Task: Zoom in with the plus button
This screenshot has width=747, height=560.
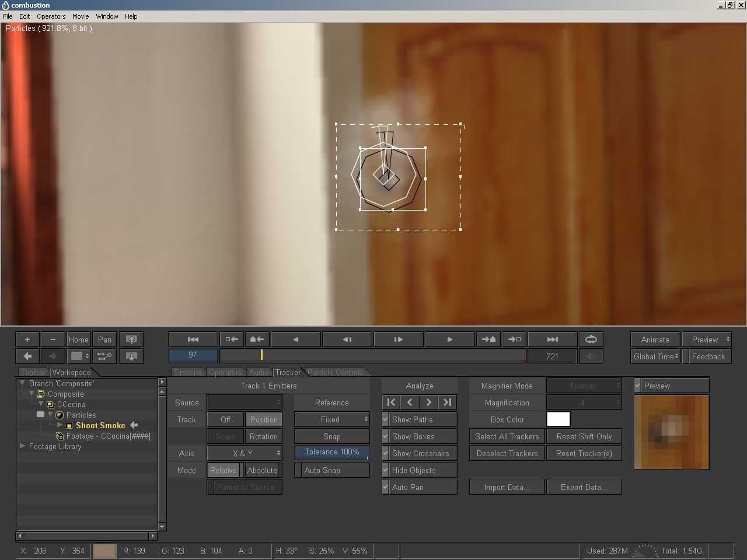Action: pos(27,339)
